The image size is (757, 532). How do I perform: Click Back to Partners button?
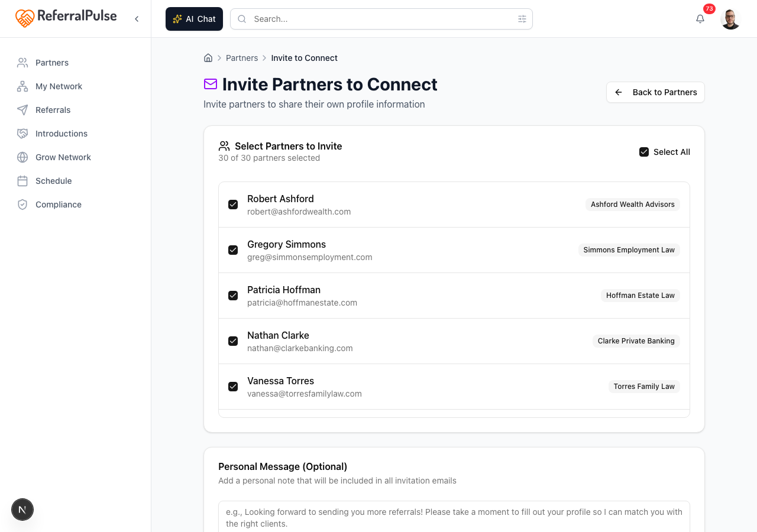click(655, 92)
